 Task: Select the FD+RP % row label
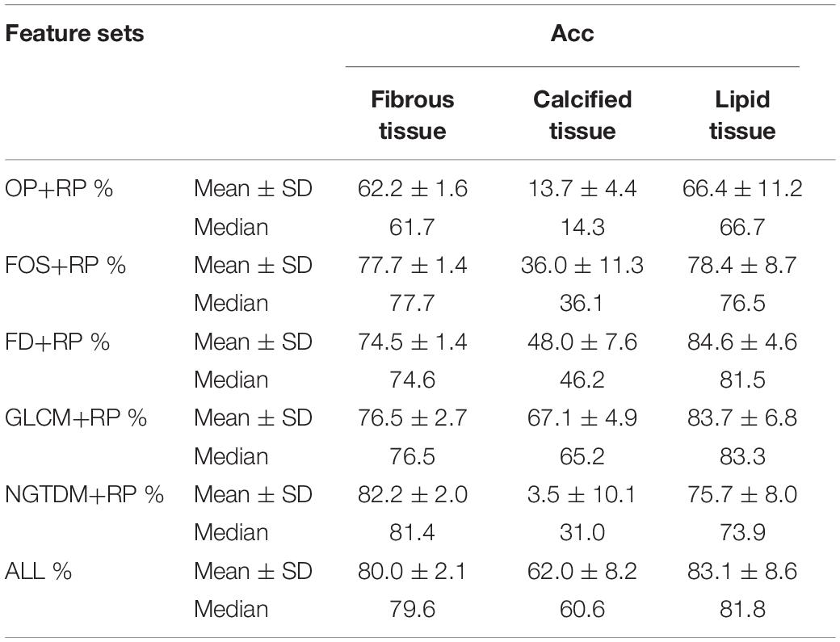point(57,342)
